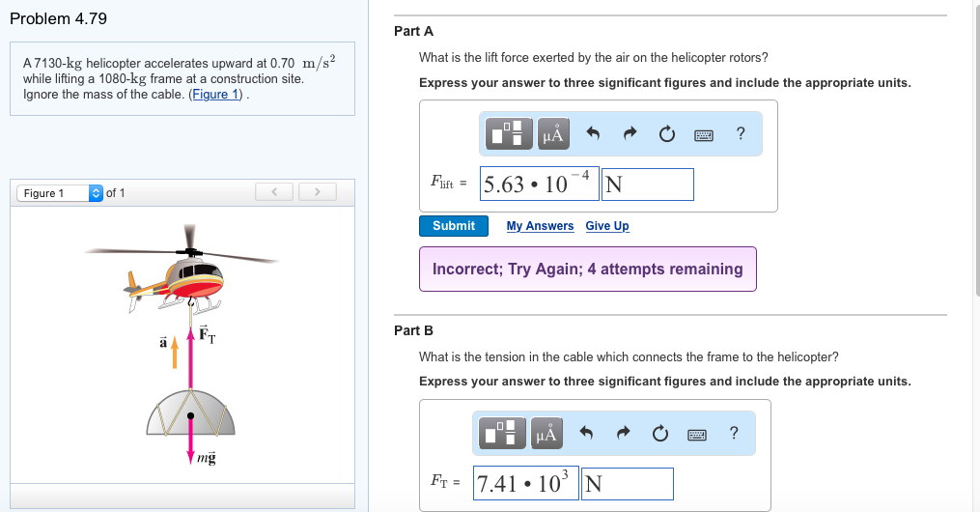This screenshot has width=980, height=512.
Task: Open help question mark in Part B
Action: point(734,433)
